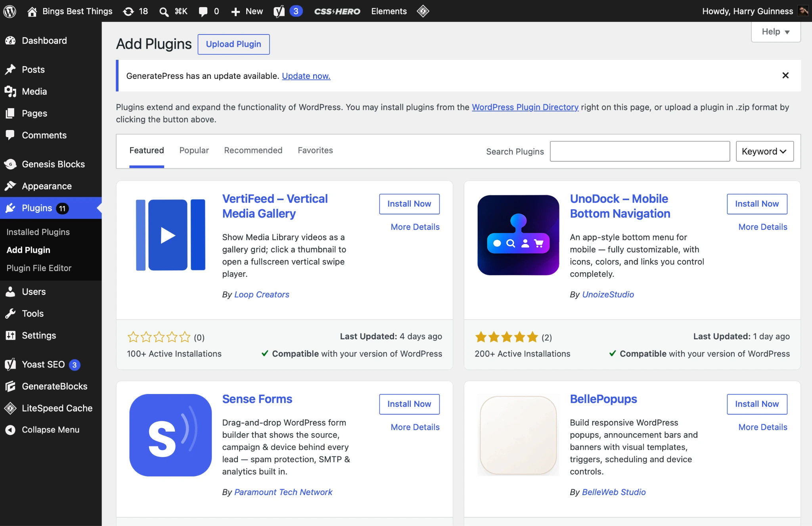Viewport: 812px width, 526px height.
Task: Click the search magnifier icon in the admin bar
Action: pos(164,11)
